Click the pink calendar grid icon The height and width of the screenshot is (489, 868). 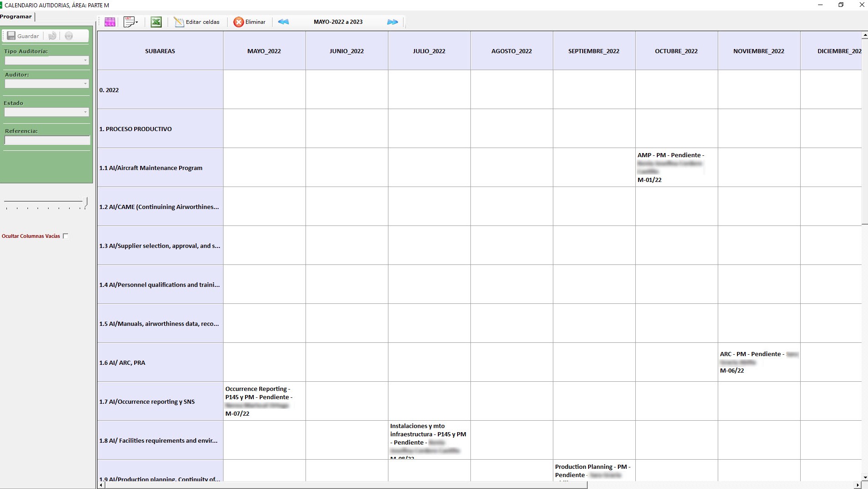click(x=110, y=22)
